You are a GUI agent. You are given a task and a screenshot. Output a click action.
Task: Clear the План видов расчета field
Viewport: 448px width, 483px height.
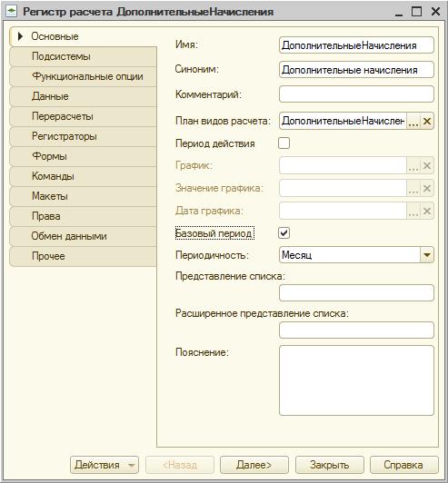(427, 121)
